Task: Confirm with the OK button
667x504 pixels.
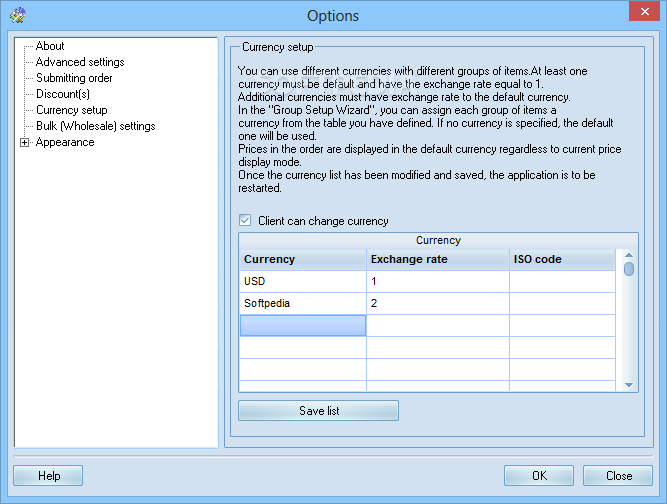Action: pyautogui.click(x=539, y=476)
